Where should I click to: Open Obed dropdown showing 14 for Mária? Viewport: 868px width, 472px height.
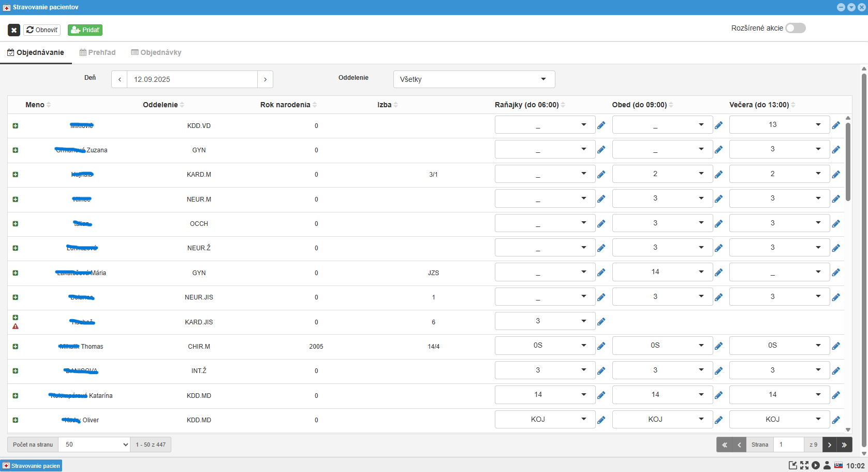[662, 271]
